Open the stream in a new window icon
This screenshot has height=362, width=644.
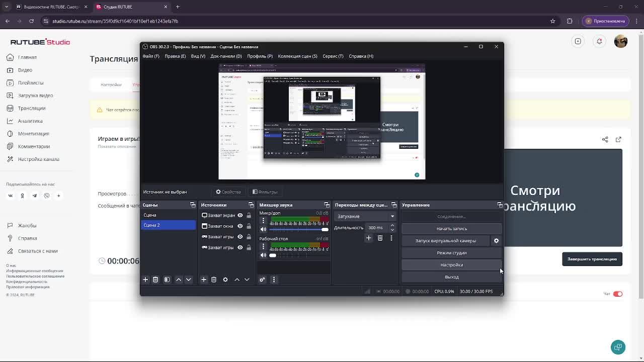618,139
